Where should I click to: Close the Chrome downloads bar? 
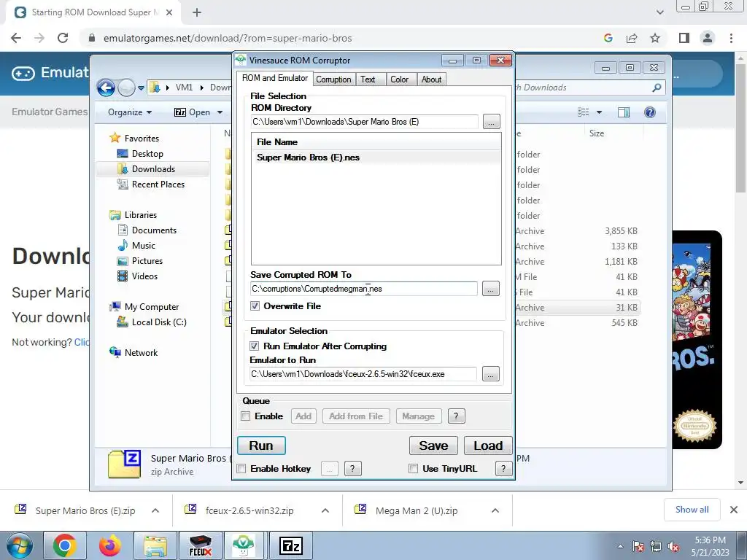734,510
